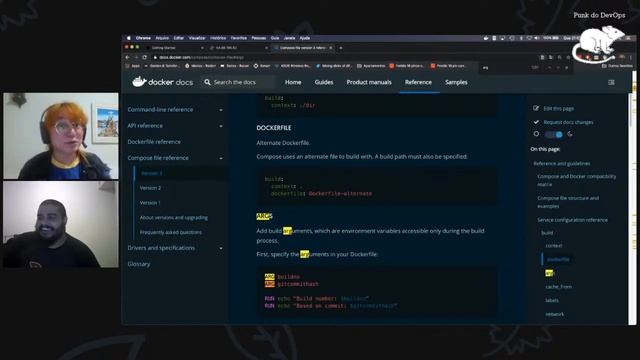Open the Apple menu
The width and height of the screenshot is (640, 360).
pos(129,38)
